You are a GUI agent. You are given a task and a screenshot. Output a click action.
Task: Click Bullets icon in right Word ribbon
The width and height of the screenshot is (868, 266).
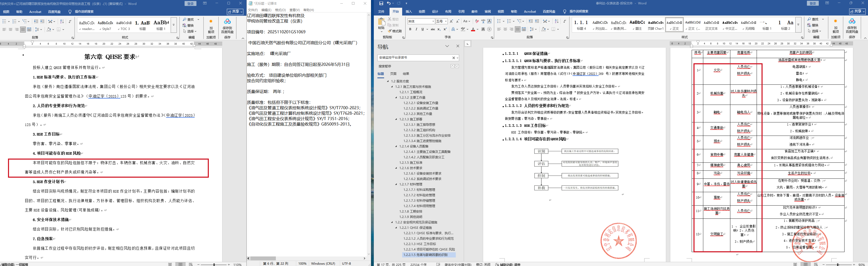click(499, 21)
